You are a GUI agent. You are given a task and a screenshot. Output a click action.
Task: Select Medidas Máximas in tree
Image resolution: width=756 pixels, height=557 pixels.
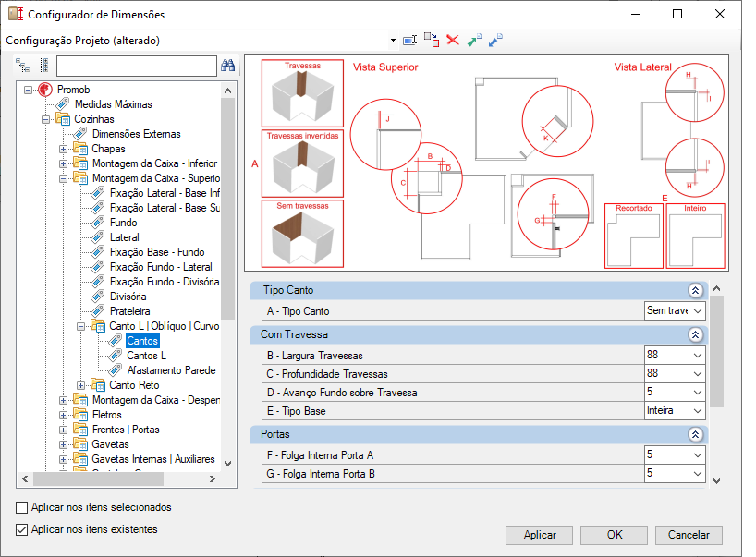[x=114, y=104]
